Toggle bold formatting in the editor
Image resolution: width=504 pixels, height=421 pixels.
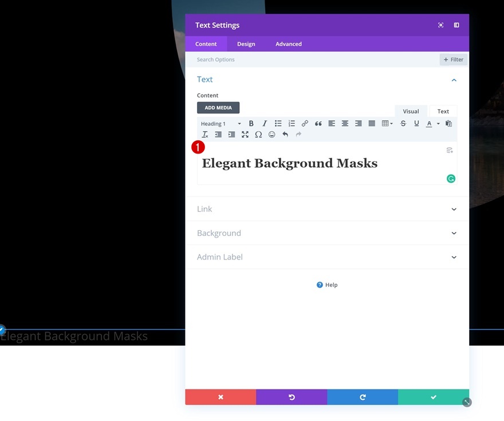[x=251, y=123]
